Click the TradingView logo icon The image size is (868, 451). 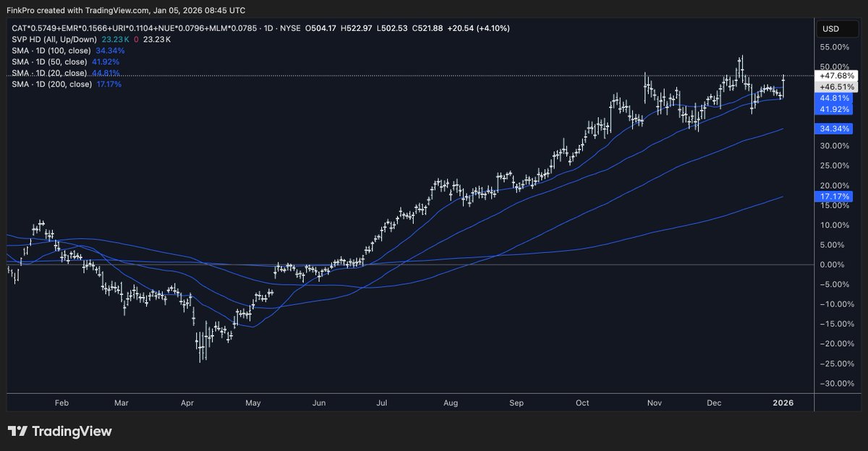(16, 431)
